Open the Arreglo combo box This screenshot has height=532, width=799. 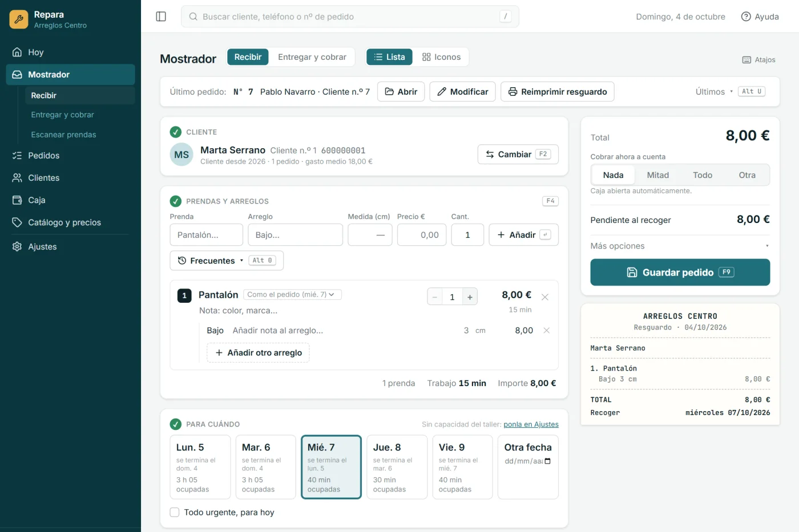coord(295,235)
